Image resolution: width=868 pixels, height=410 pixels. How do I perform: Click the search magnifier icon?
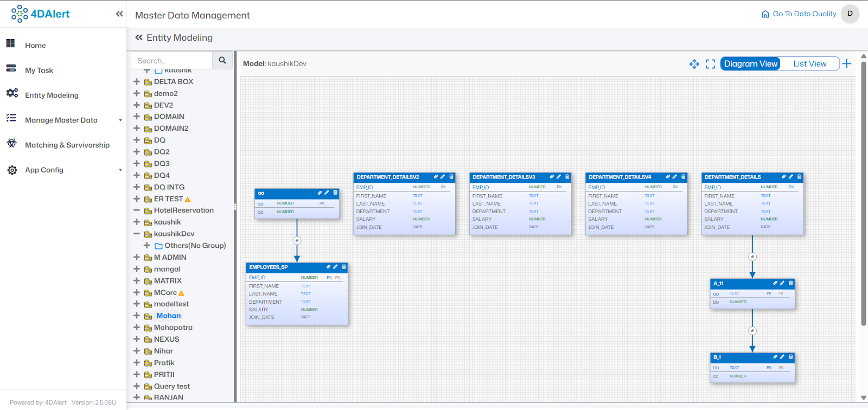(x=222, y=60)
